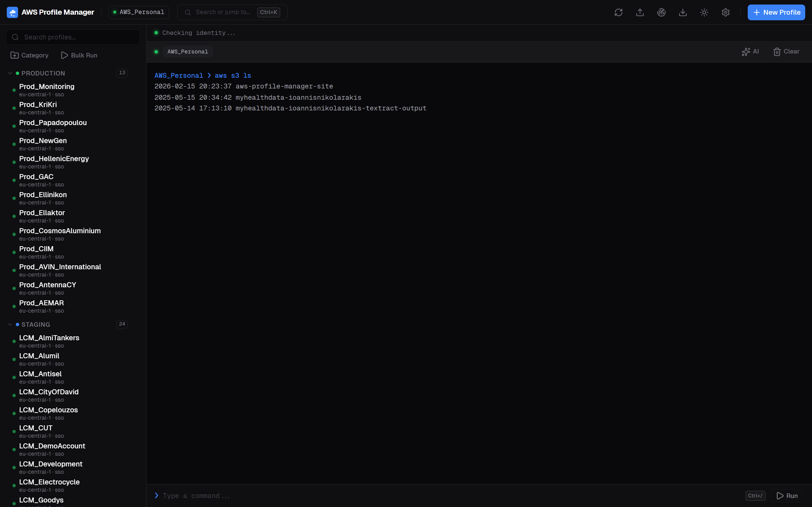Open the AWS_Personal profile selector near the logo
Viewport: 812px width, 507px height.
138,12
